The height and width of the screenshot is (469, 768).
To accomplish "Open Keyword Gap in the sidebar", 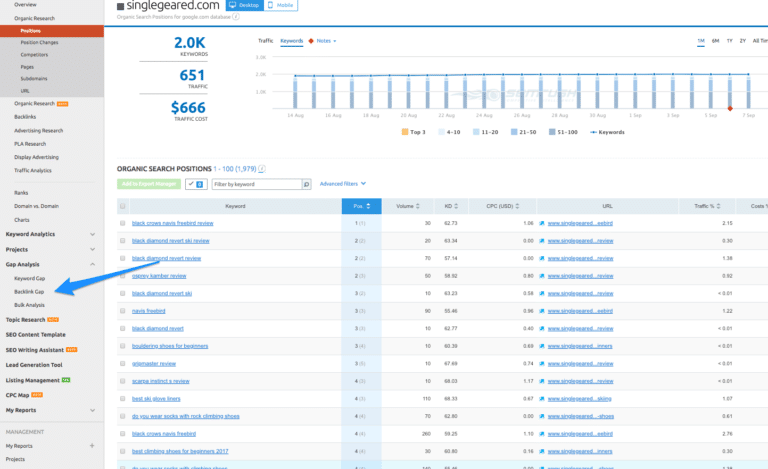I will pyautogui.click(x=29, y=279).
